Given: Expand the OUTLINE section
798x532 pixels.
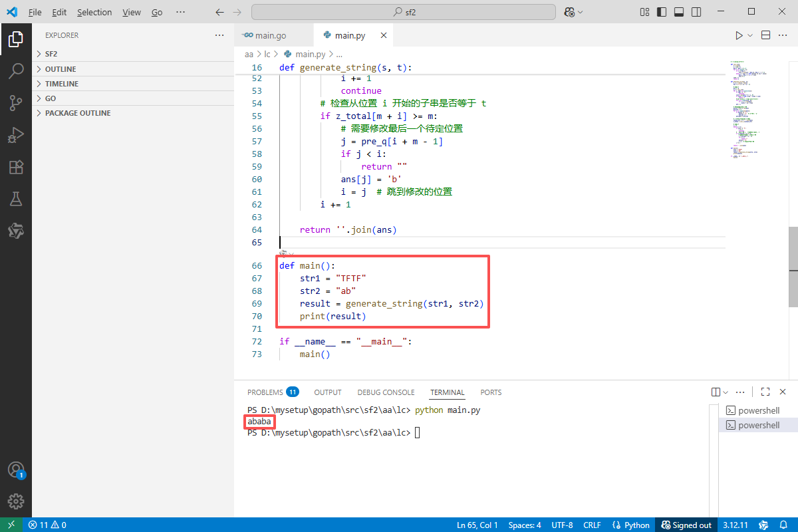Looking at the screenshot, I should click(133, 69).
